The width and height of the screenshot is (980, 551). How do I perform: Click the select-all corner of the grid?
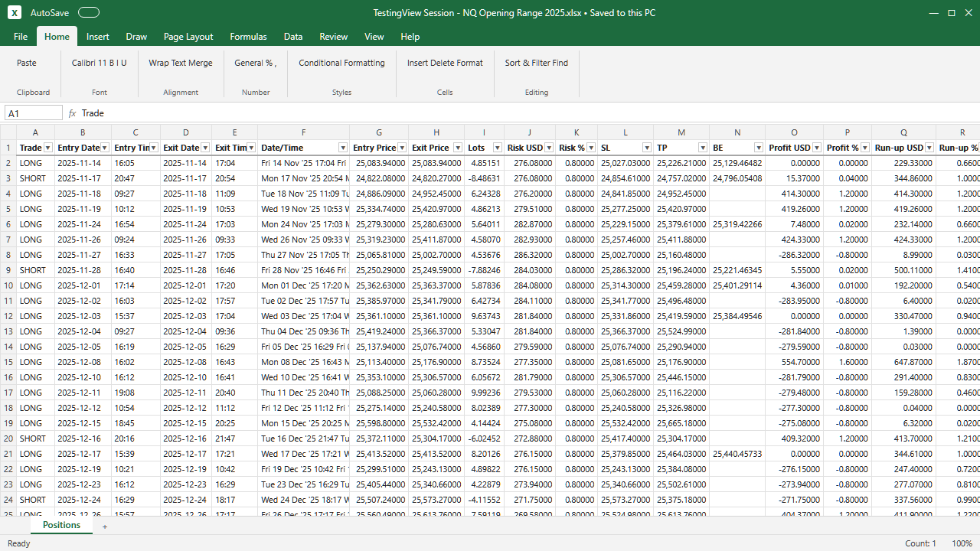coord(8,132)
